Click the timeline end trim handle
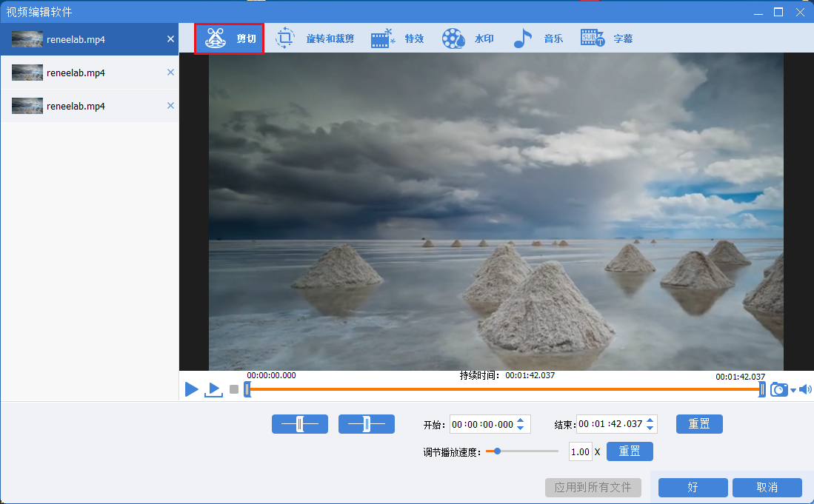This screenshot has width=814, height=504. click(x=761, y=389)
